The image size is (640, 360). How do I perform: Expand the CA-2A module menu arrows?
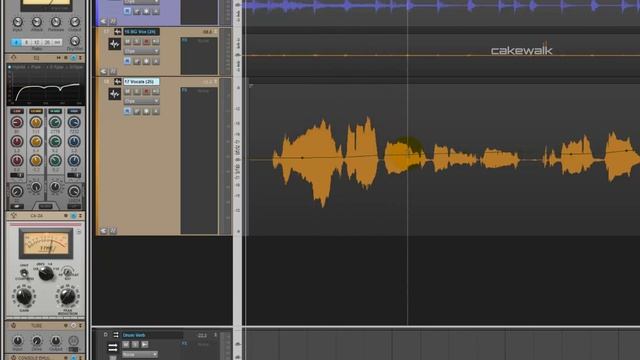(x=80, y=216)
